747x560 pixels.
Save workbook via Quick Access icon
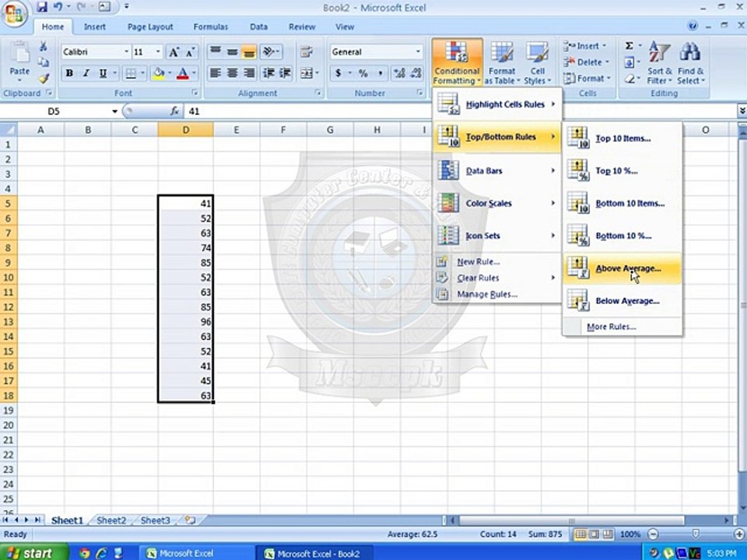coord(42,7)
